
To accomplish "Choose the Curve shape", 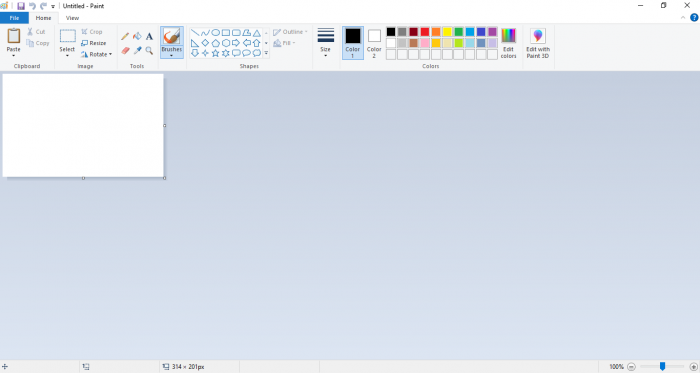I will click(x=205, y=33).
